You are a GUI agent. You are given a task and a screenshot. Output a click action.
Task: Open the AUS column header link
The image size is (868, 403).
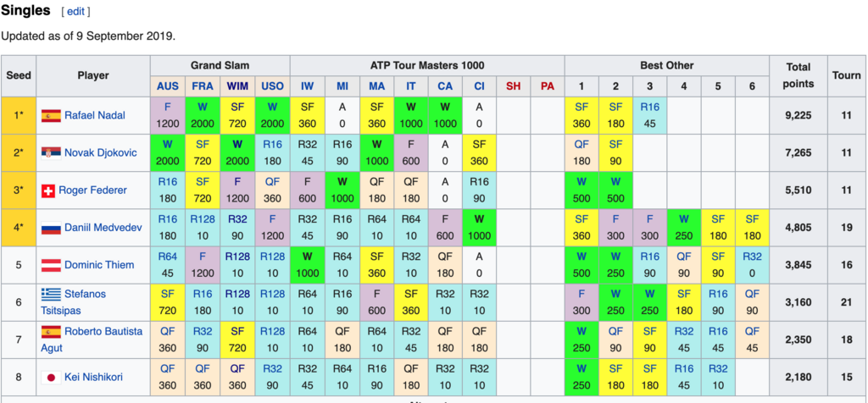pos(168,86)
